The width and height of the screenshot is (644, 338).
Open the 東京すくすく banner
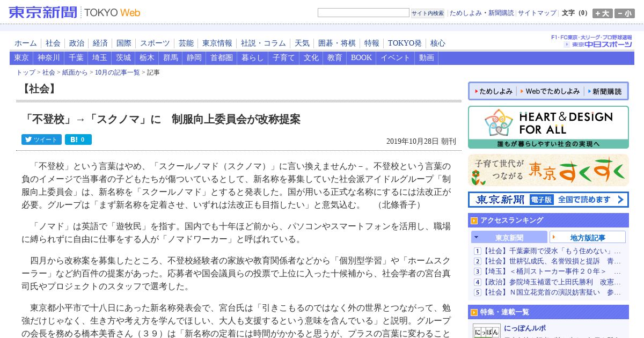click(548, 170)
